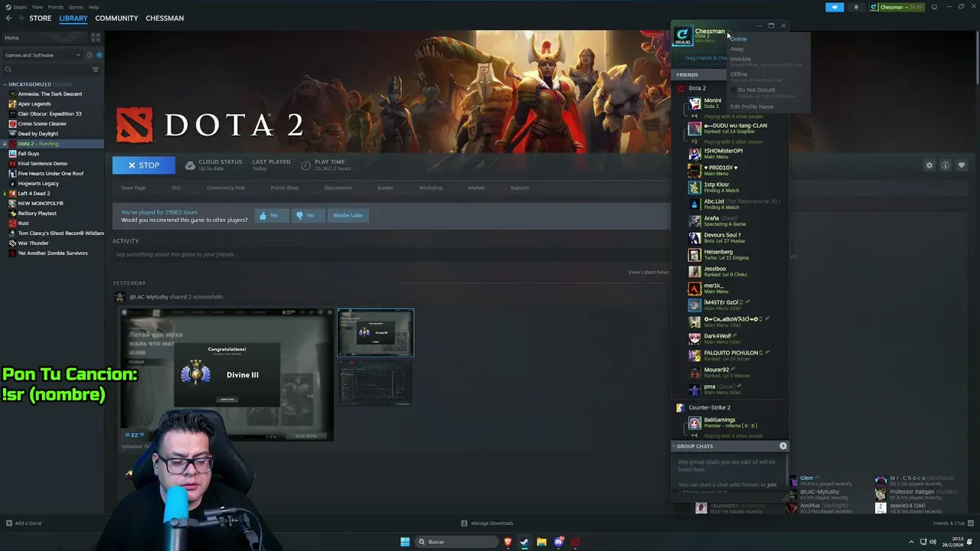Open the Workshop tab
Screen dimensions: 980x551
pos(430,187)
